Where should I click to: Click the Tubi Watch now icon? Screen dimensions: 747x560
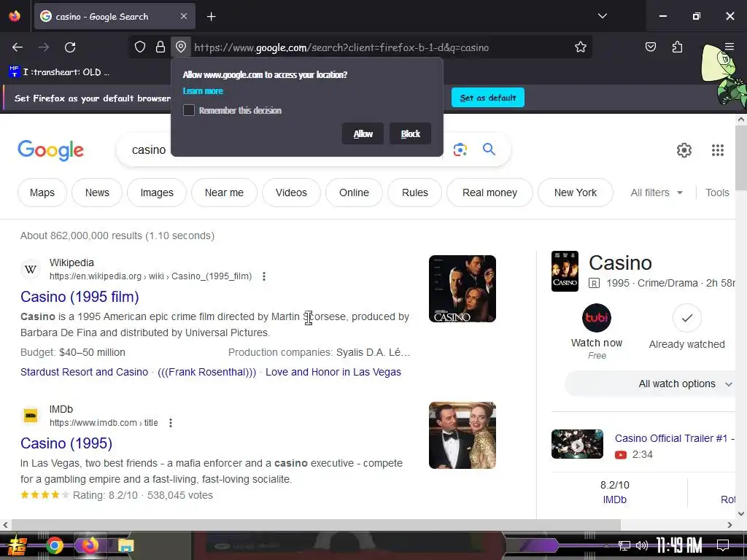(597, 318)
